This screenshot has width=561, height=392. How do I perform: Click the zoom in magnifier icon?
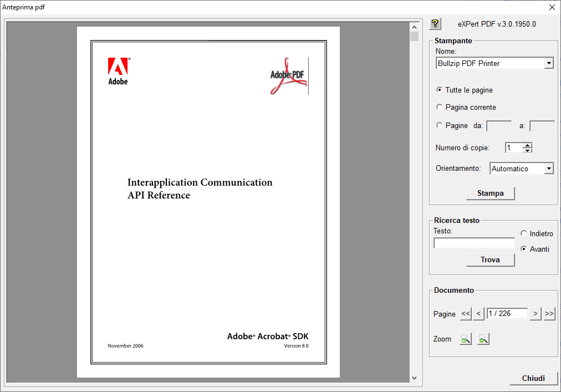coord(466,339)
